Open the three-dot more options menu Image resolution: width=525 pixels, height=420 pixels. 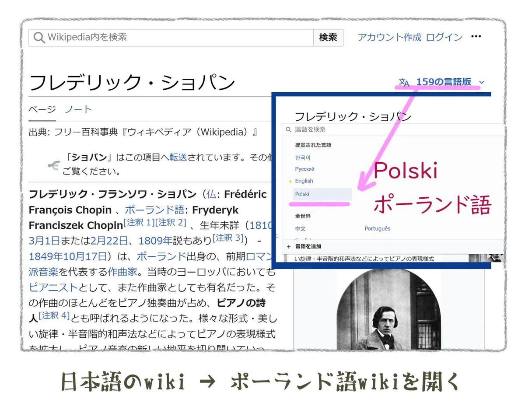pos(476,37)
